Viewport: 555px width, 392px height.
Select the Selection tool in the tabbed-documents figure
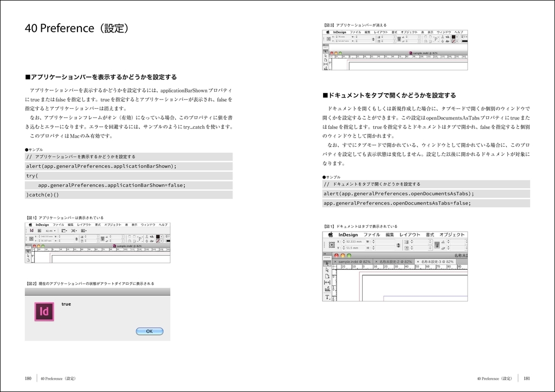pyautogui.click(x=327, y=264)
